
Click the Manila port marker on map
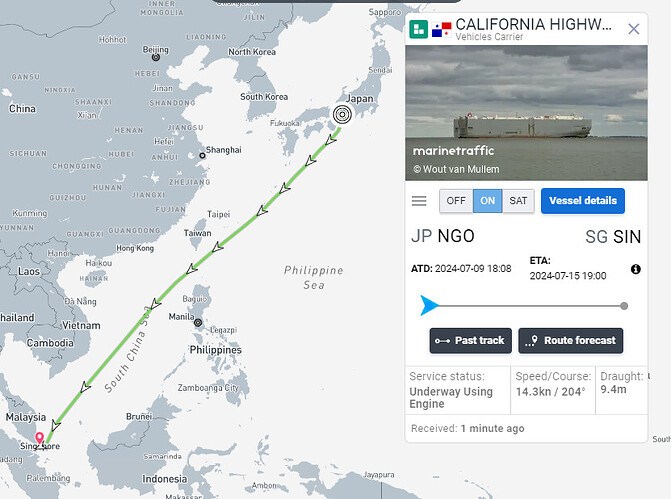coord(198,322)
